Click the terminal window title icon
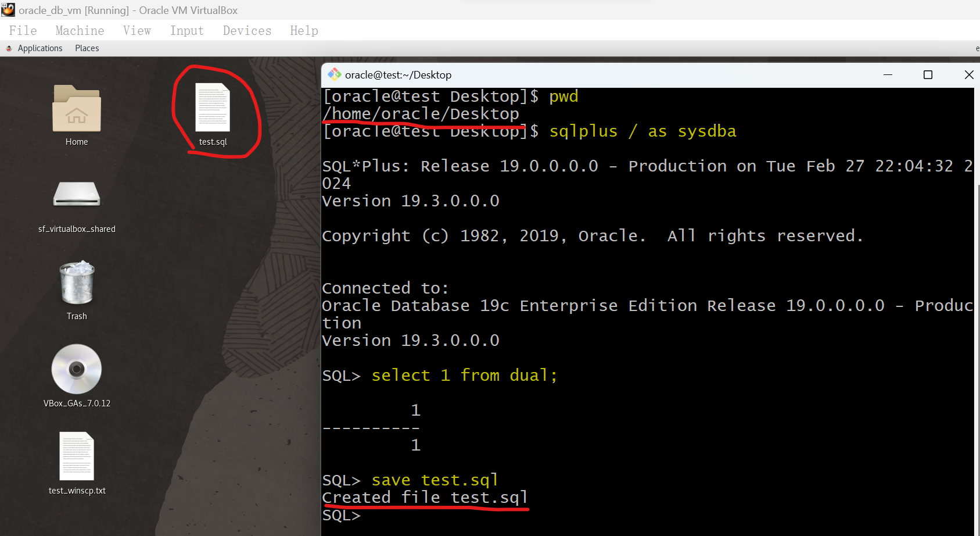The height and width of the screenshot is (536, 980). pyautogui.click(x=334, y=74)
